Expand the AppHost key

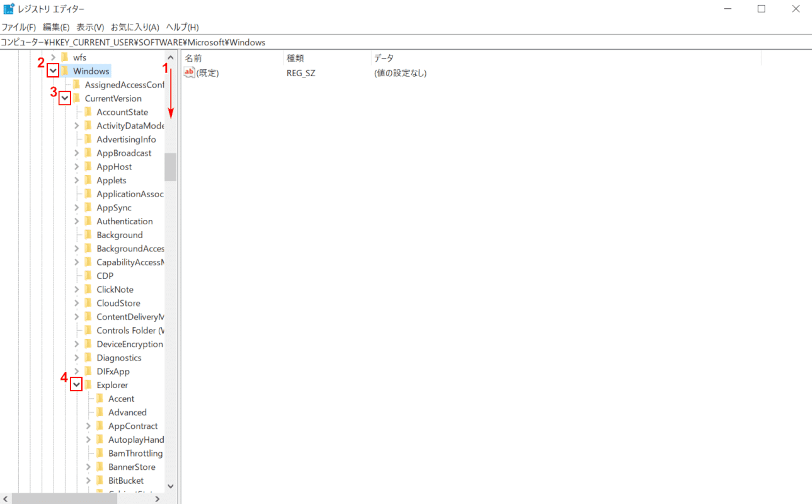(77, 167)
